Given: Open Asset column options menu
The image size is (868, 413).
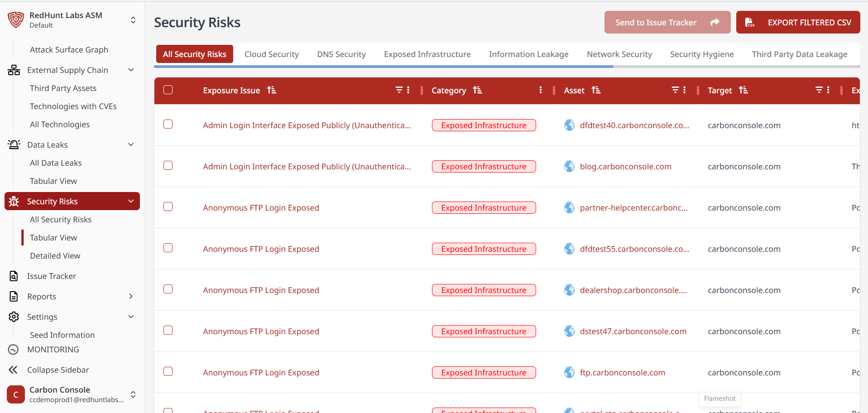Looking at the screenshot, I should coord(685,90).
